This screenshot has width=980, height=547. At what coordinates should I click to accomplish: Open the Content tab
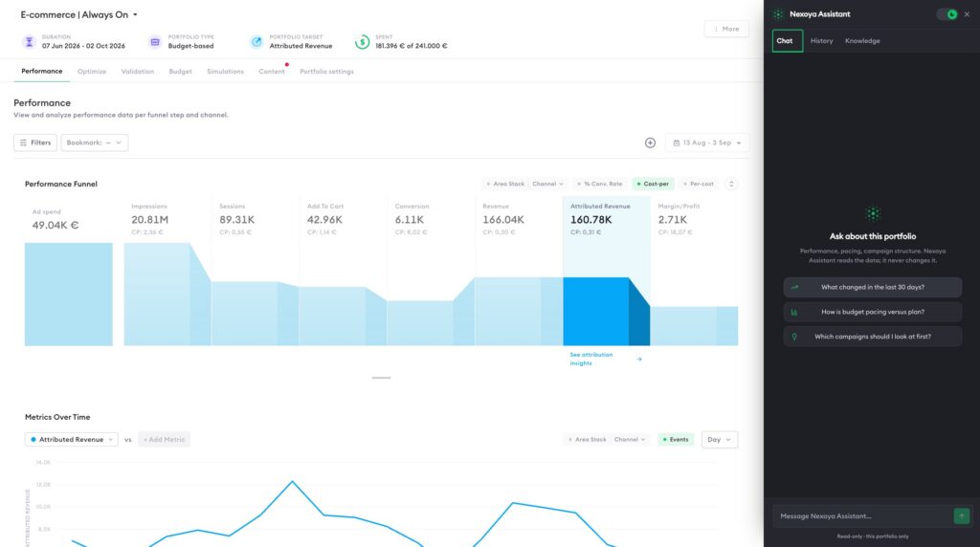[272, 71]
